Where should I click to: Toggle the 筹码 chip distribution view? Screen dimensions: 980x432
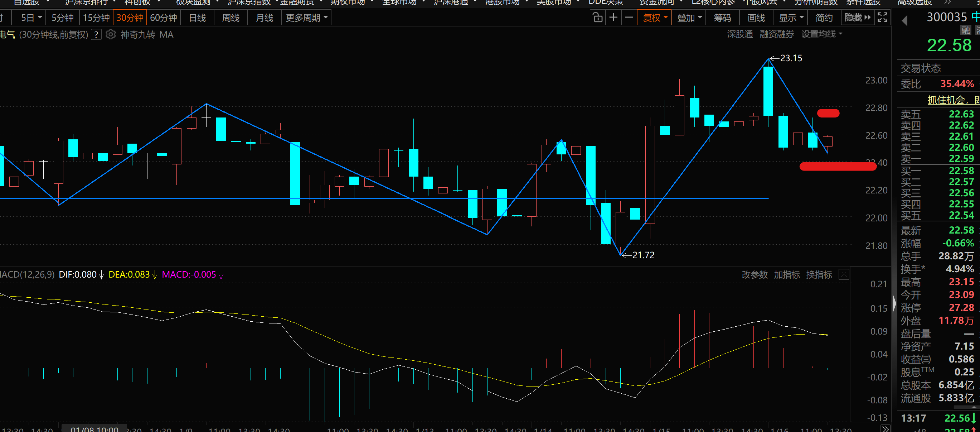(x=722, y=18)
